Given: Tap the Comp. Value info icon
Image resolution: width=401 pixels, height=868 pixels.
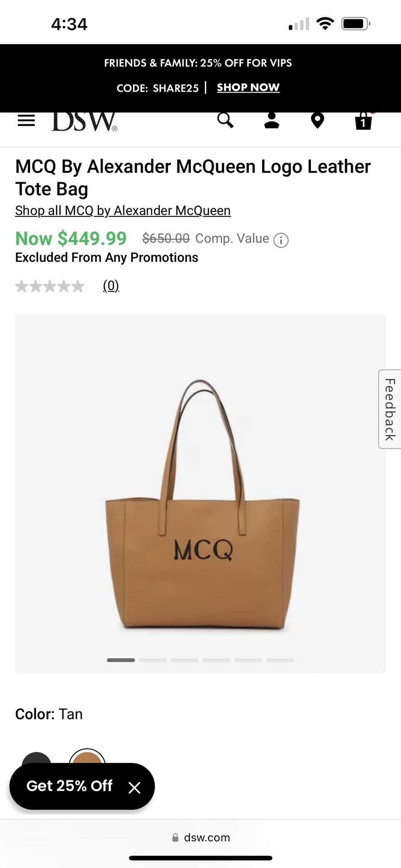Looking at the screenshot, I should tap(281, 240).
